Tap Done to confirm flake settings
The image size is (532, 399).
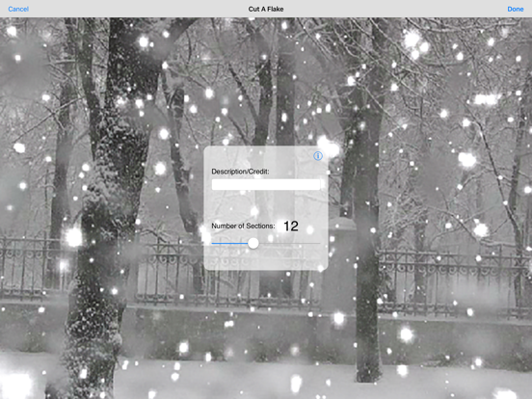tap(516, 10)
